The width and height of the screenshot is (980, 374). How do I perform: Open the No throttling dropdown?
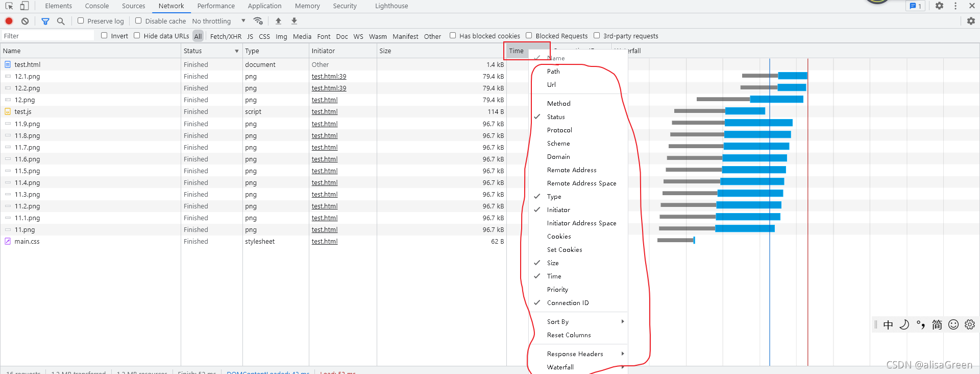pos(218,21)
